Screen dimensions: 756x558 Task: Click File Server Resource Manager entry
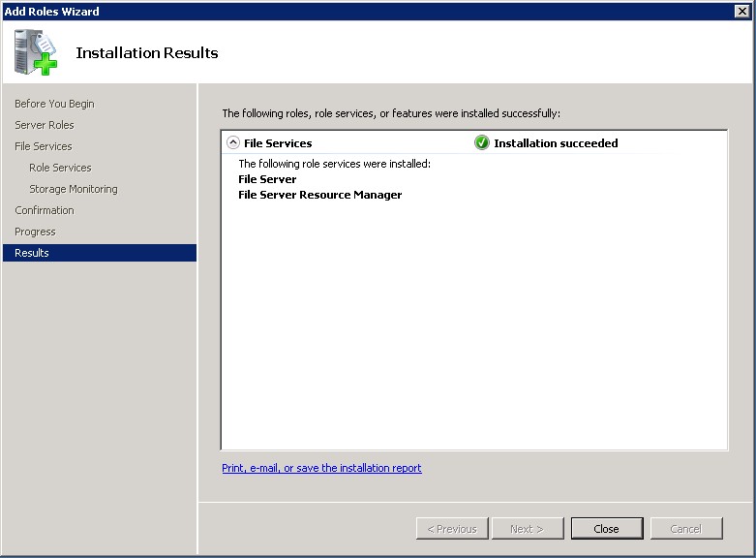pos(319,195)
